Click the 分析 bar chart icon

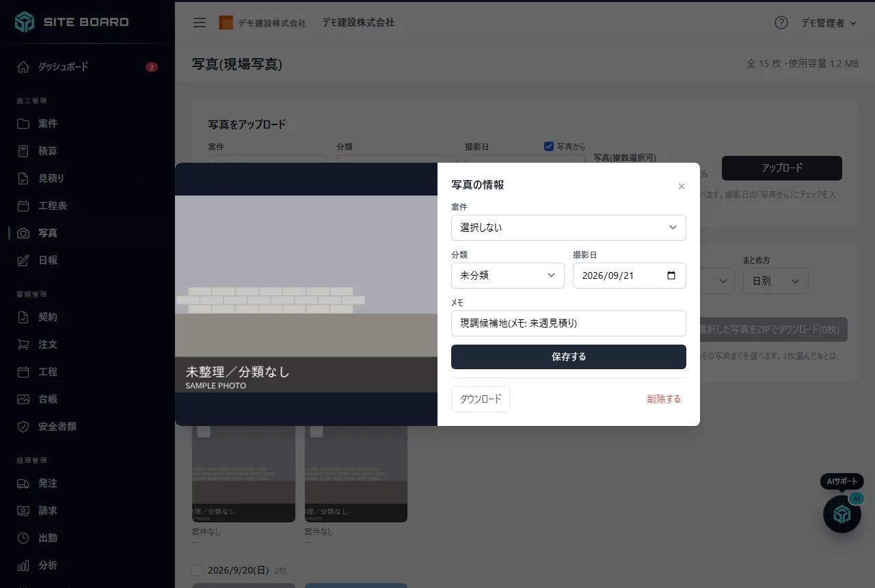tap(23, 565)
